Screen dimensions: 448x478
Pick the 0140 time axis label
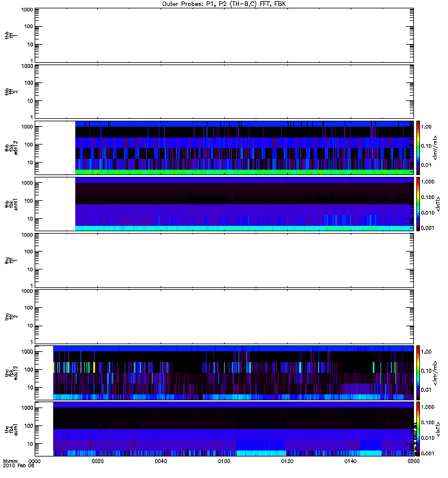[x=351, y=461]
